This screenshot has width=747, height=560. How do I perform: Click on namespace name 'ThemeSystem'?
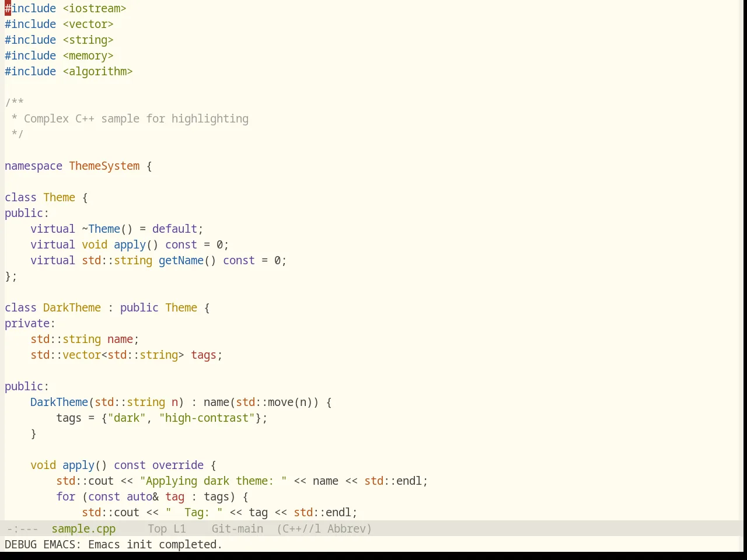point(104,166)
